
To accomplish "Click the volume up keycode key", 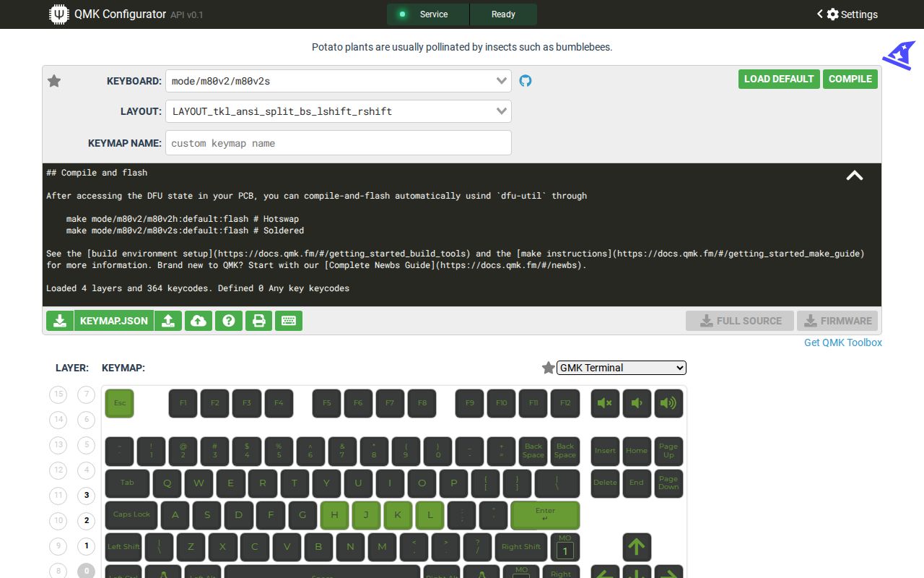I will click(x=668, y=403).
